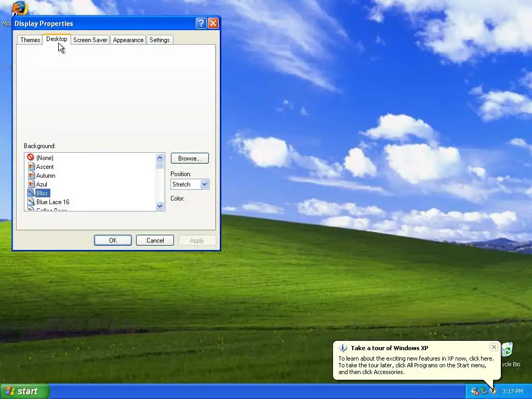The image size is (532, 399).
Task: Click the Safely Remove Hardware tray icon
Action: [x=484, y=391]
